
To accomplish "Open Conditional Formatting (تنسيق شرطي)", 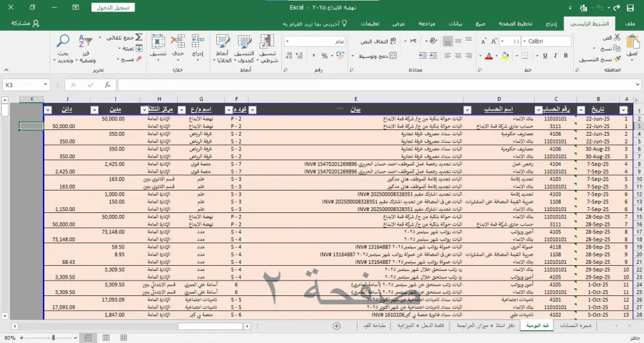I will (267, 49).
